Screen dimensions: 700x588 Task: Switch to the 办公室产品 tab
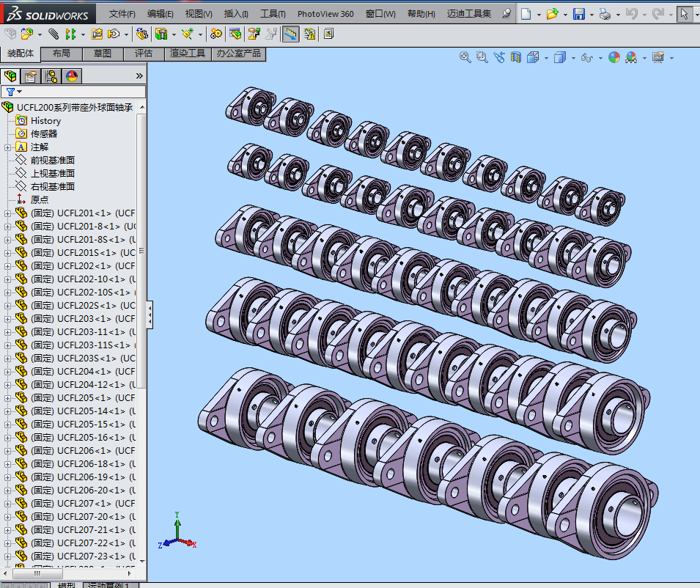(238, 54)
